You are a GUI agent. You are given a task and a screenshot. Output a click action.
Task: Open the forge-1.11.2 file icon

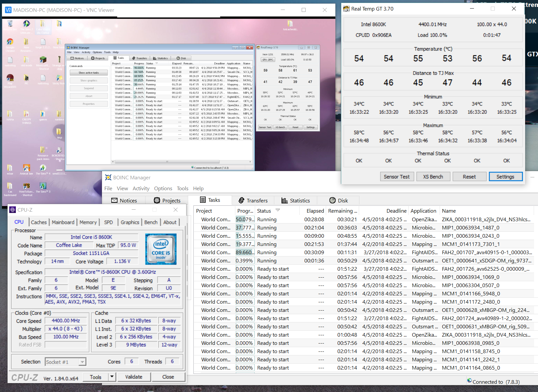(43, 42)
